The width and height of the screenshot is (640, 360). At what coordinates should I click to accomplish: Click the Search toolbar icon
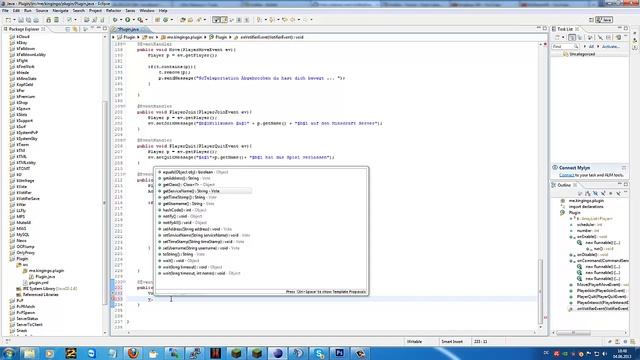198,20
